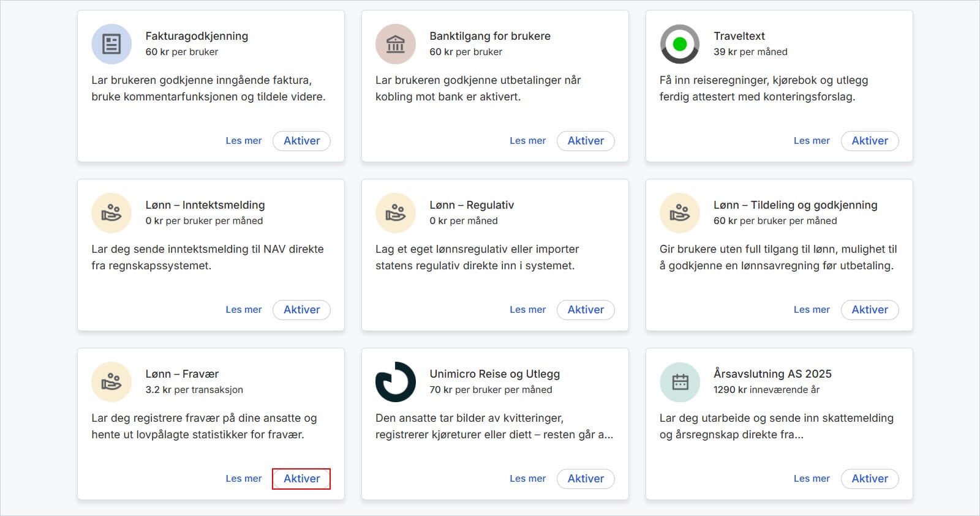980x516 pixels.
Task: Activate the Lønn – Fravær module
Action: click(x=301, y=479)
